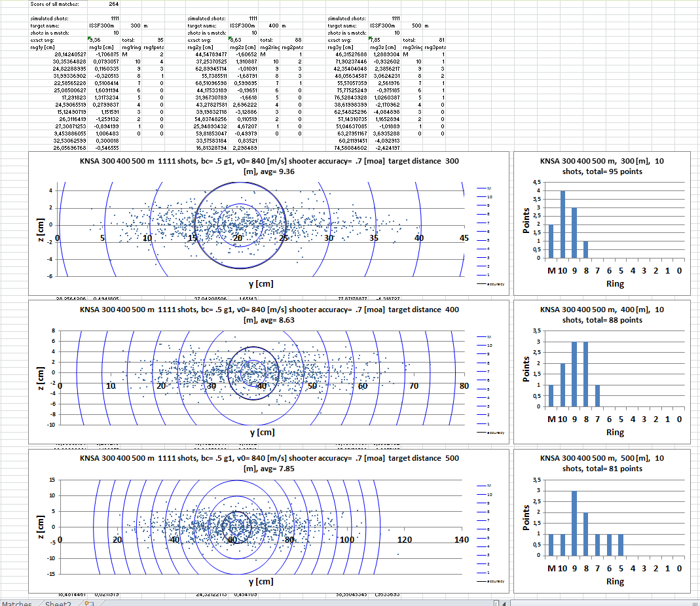This screenshot has width=700, height=606.
Task: Select the 'Score of all matches:' label cell
Action: tap(58, 4)
